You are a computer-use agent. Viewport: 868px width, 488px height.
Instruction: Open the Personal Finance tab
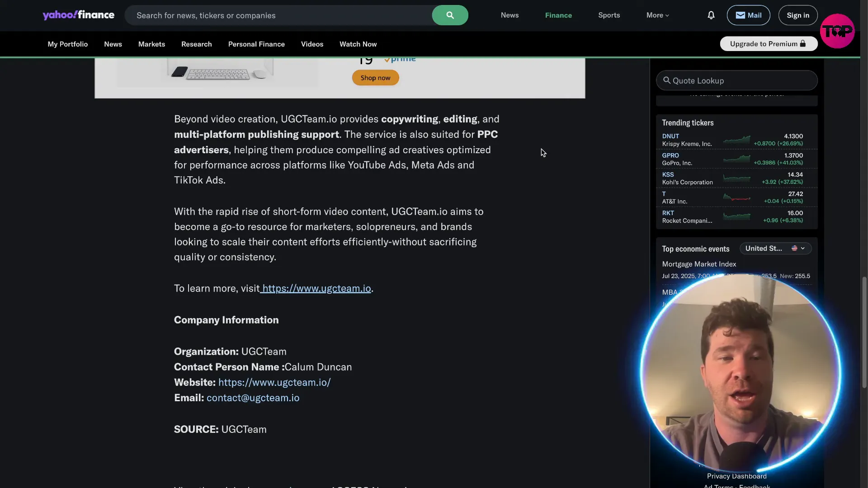pos(256,44)
